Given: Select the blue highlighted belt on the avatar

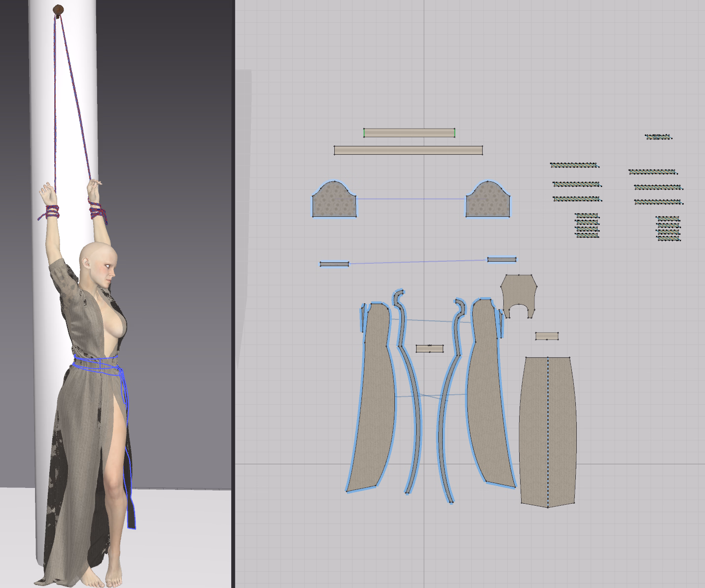Looking at the screenshot, I should pos(96,365).
